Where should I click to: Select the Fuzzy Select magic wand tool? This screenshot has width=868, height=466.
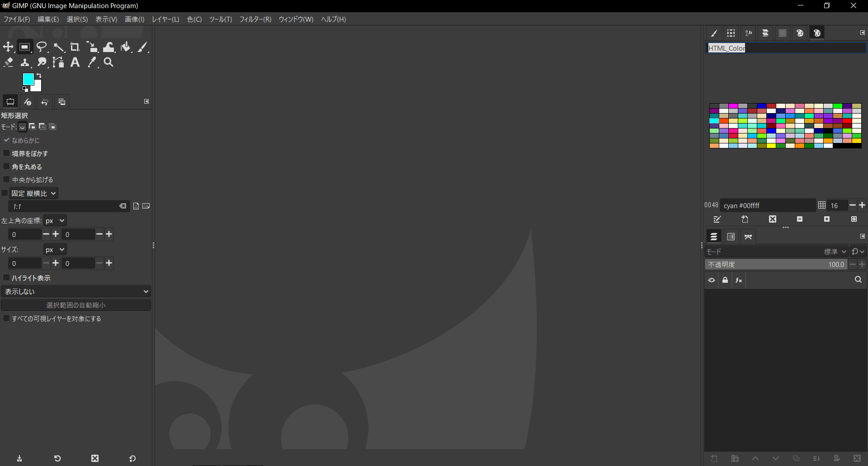click(x=58, y=47)
